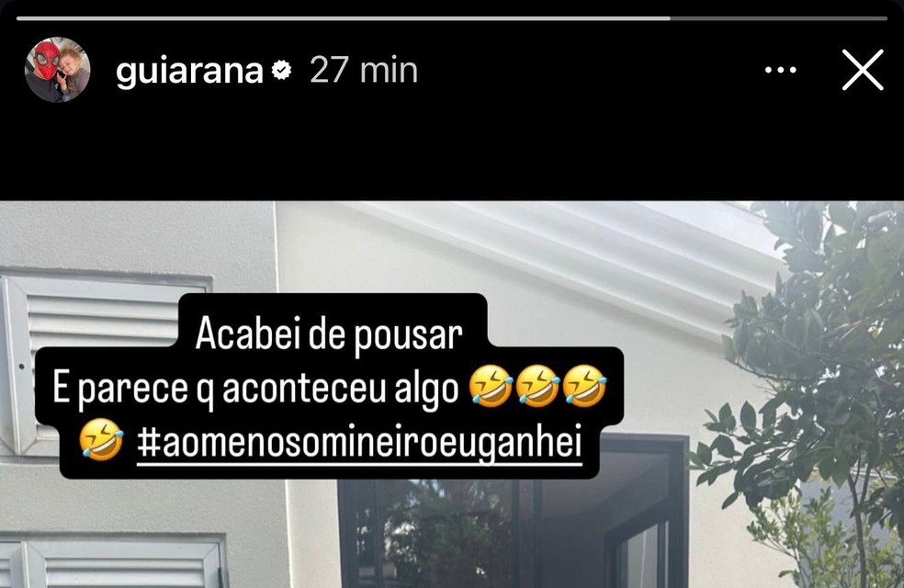Click the filled portion of story progress bar
Screen dimensions: 904x588
pos(344,18)
